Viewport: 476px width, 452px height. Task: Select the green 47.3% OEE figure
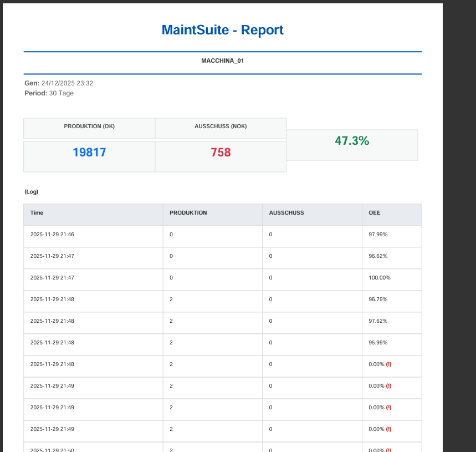click(352, 141)
